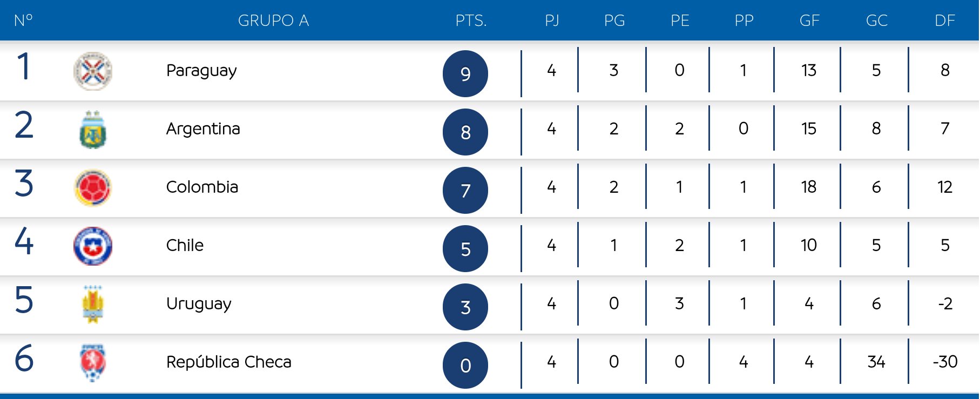980x399 pixels.
Task: Click the Colombia team crest
Action: coord(93,187)
